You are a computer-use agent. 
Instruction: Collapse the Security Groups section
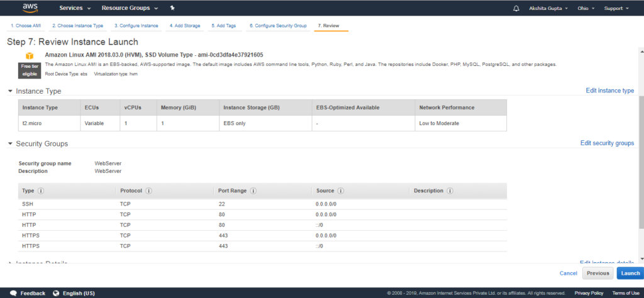[10, 144]
